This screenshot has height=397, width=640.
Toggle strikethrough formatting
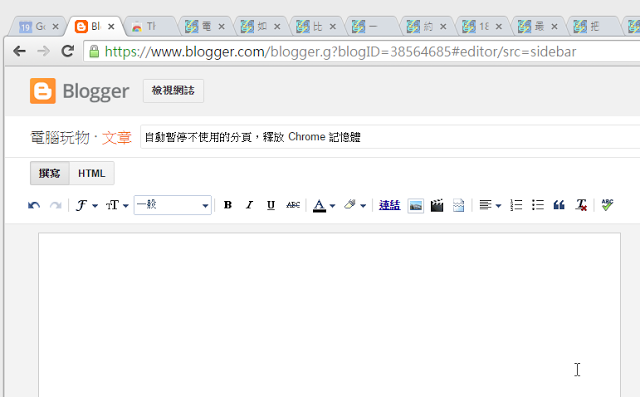(293, 205)
